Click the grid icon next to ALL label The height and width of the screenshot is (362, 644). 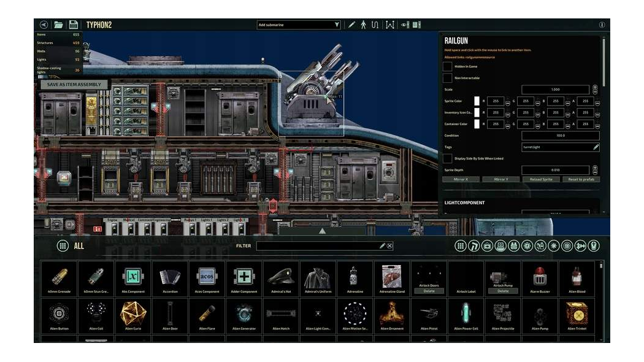pos(63,245)
